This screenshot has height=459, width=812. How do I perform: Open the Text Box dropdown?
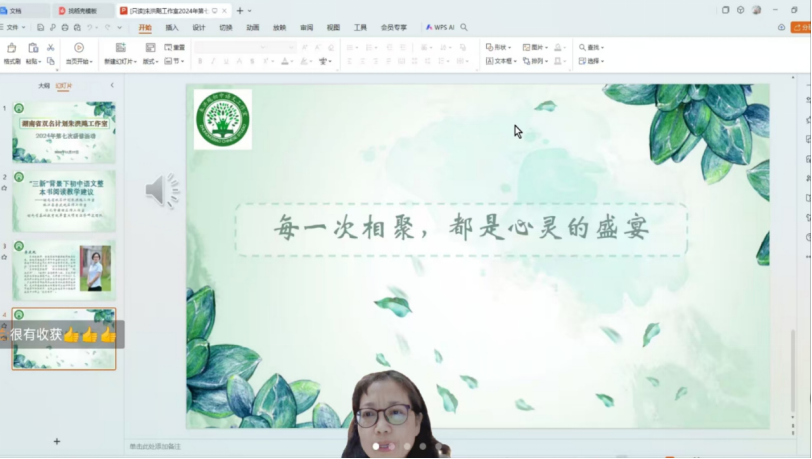tap(500, 61)
